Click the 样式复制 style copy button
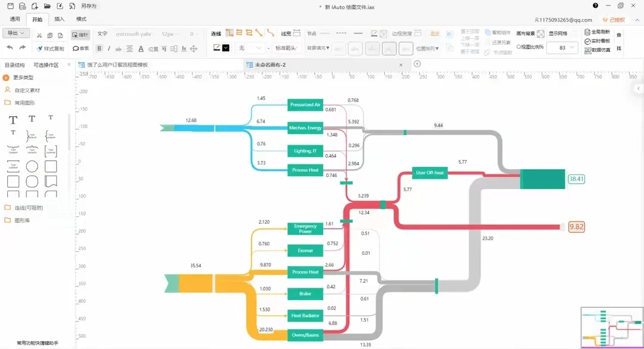Viewport: 644px width, 349px height. click(51, 49)
